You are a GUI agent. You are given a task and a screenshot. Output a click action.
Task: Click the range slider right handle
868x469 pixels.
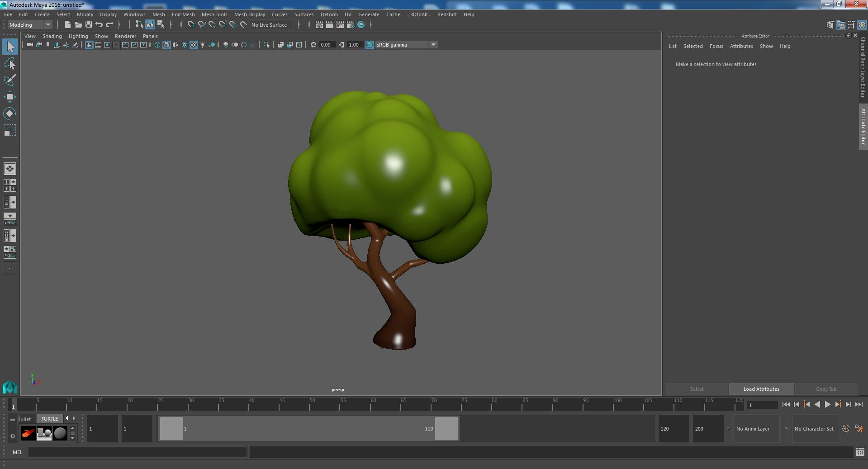coord(446,428)
